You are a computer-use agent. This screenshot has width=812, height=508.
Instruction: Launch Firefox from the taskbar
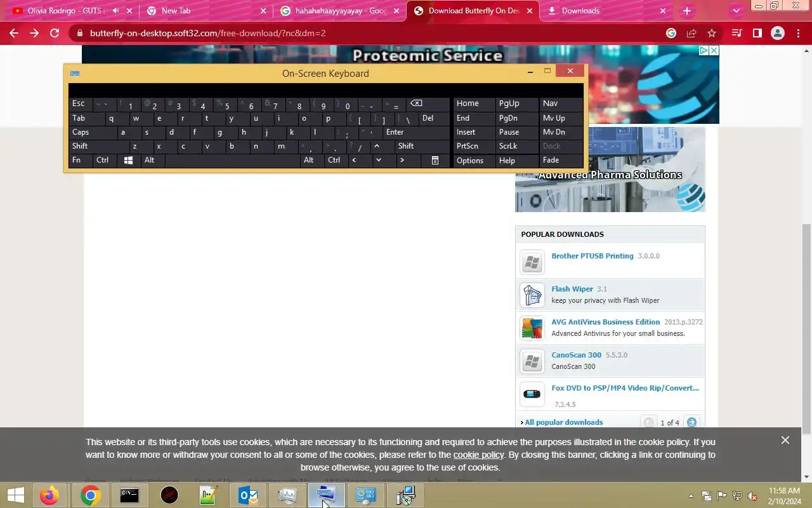click(49, 495)
